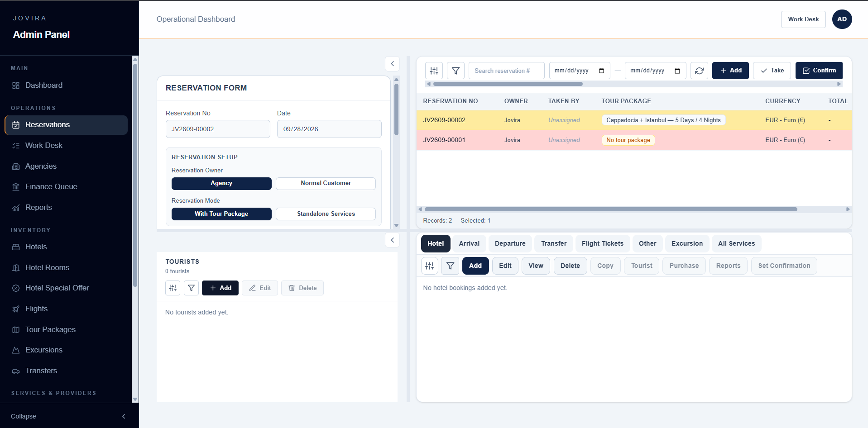This screenshot has width=868, height=428.
Task: Open reservation list column settings icon
Action: click(x=434, y=71)
